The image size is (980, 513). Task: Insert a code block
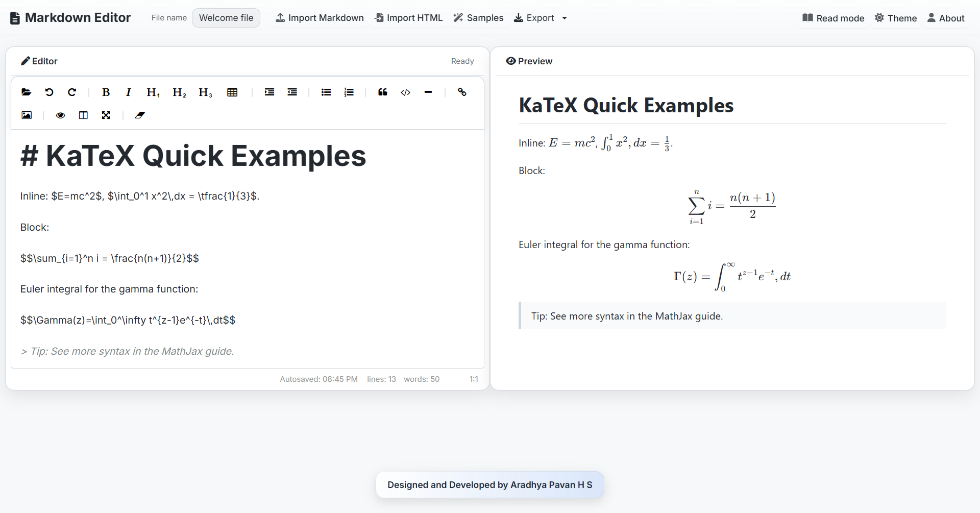tap(405, 92)
